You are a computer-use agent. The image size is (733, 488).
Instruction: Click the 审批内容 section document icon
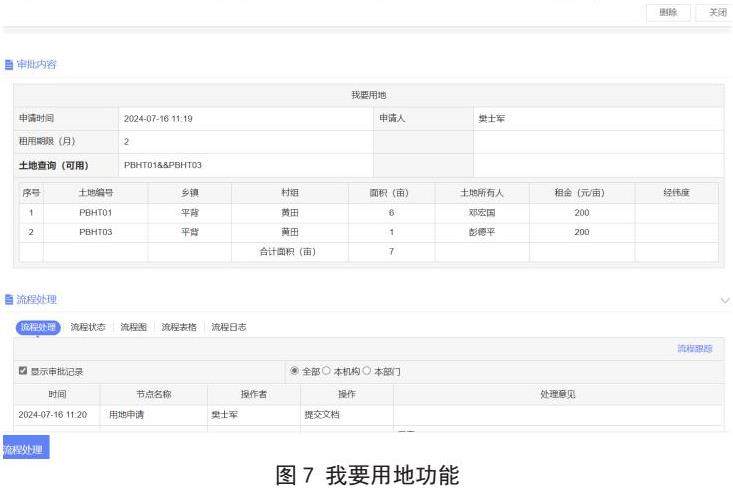pyautogui.click(x=9, y=65)
